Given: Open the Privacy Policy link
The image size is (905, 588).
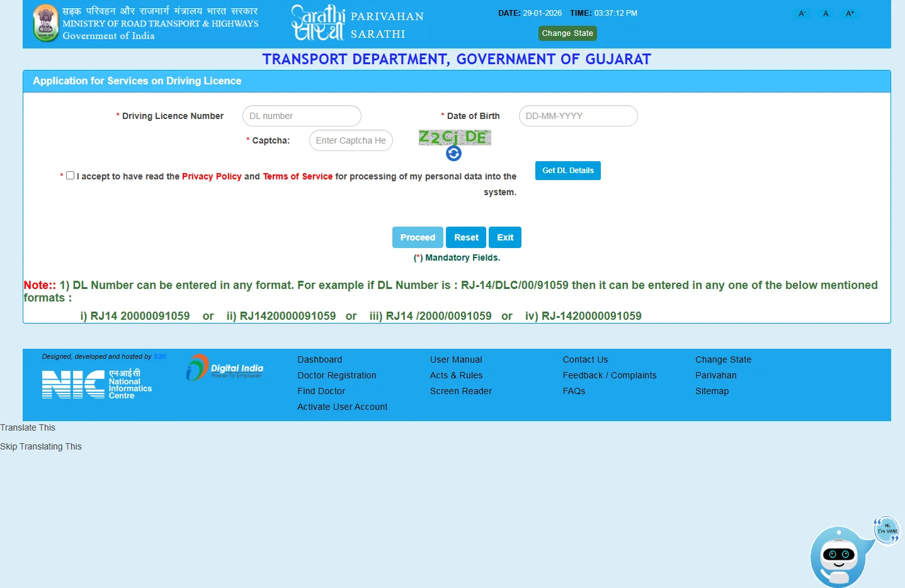Looking at the screenshot, I should click(x=212, y=176).
